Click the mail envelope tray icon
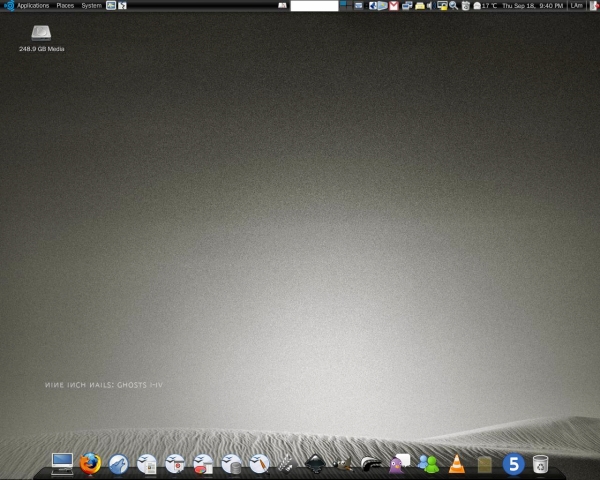This screenshot has height=480, width=600. click(x=359, y=6)
